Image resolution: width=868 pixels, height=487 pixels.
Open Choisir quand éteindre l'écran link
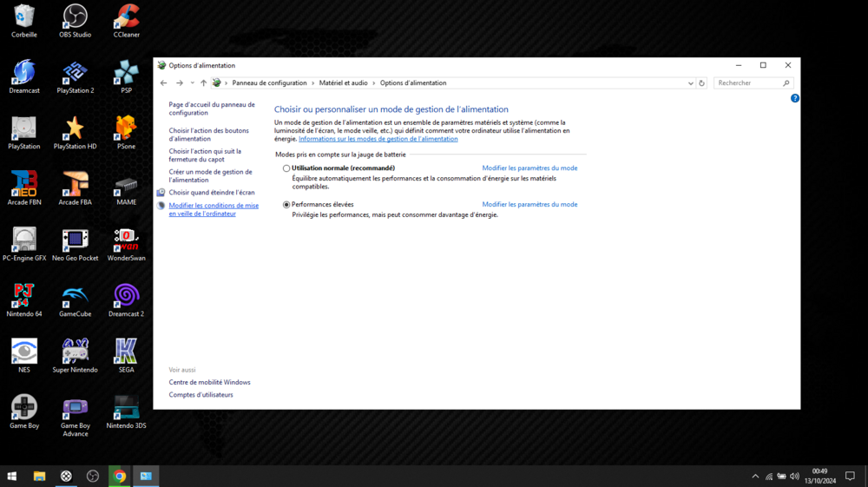(x=212, y=193)
